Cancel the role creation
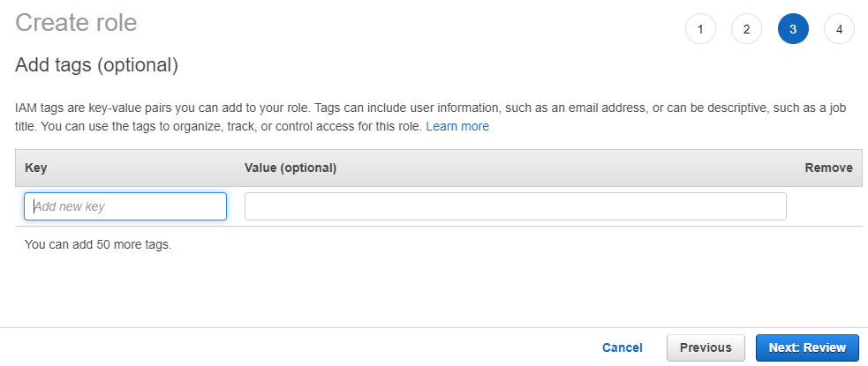Viewport: 868px width, 366px height. coord(623,347)
